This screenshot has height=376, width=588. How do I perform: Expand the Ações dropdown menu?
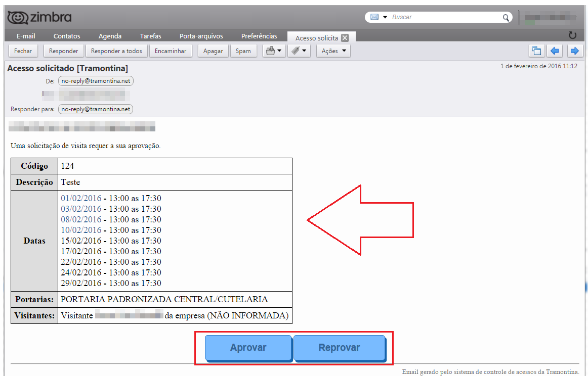333,51
